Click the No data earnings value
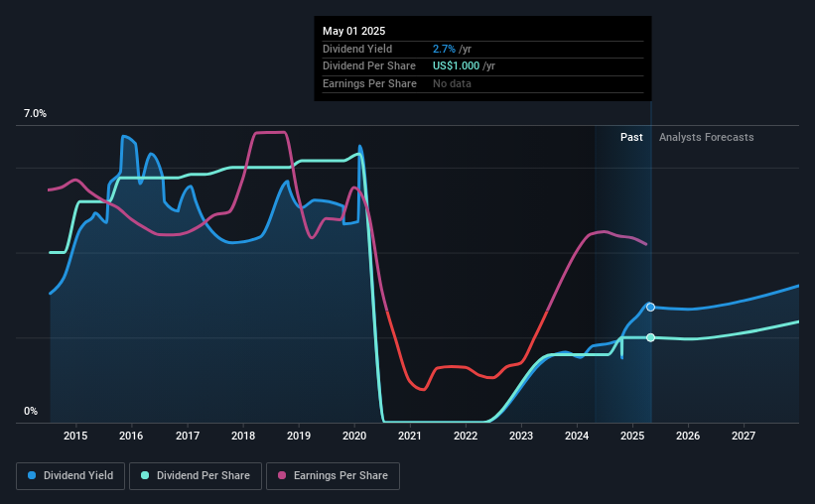Image resolution: width=815 pixels, height=504 pixels. pos(452,83)
